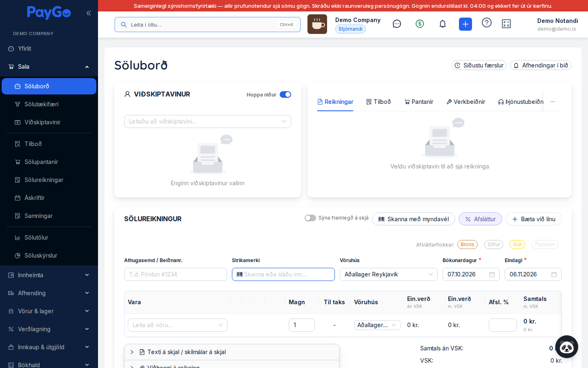The image size is (588, 368).
Task: Open Sölutækifæri in the sidebar
Action: [49, 104]
